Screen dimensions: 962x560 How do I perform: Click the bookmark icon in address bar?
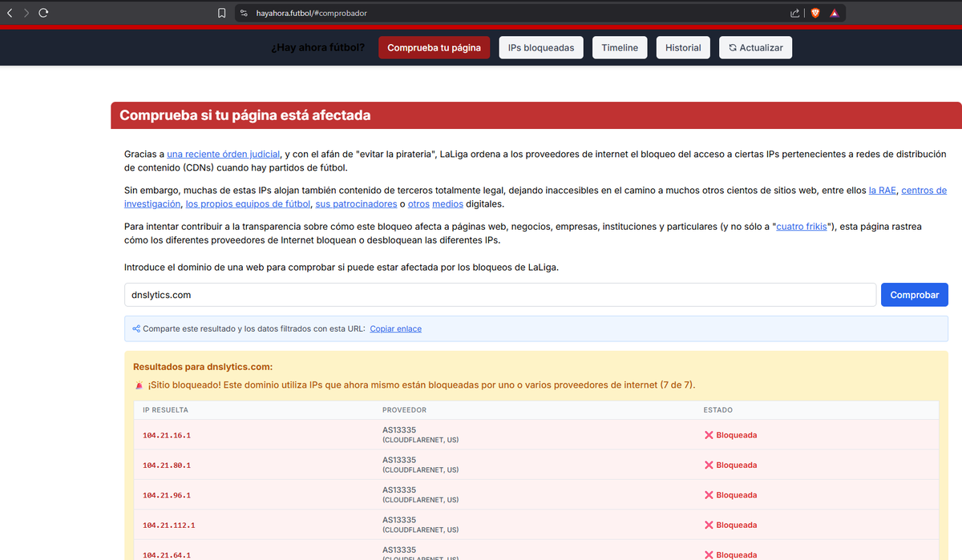tap(222, 13)
